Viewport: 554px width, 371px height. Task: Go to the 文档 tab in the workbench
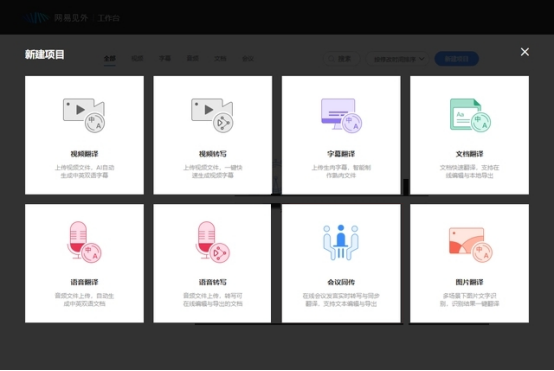click(220, 59)
